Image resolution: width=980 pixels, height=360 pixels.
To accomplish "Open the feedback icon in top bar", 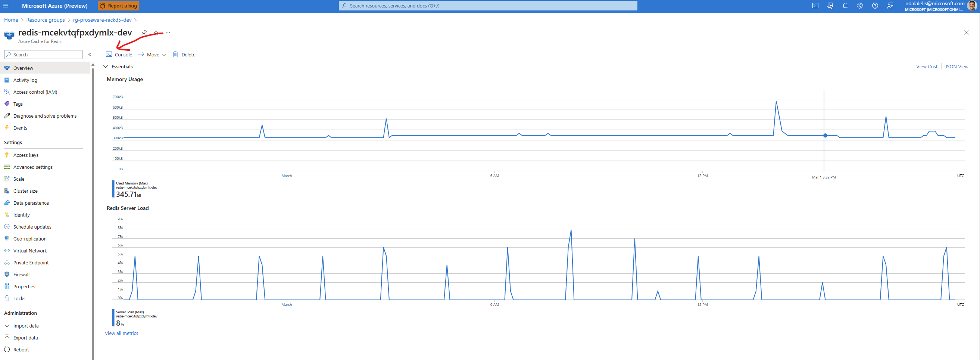I will [890, 6].
